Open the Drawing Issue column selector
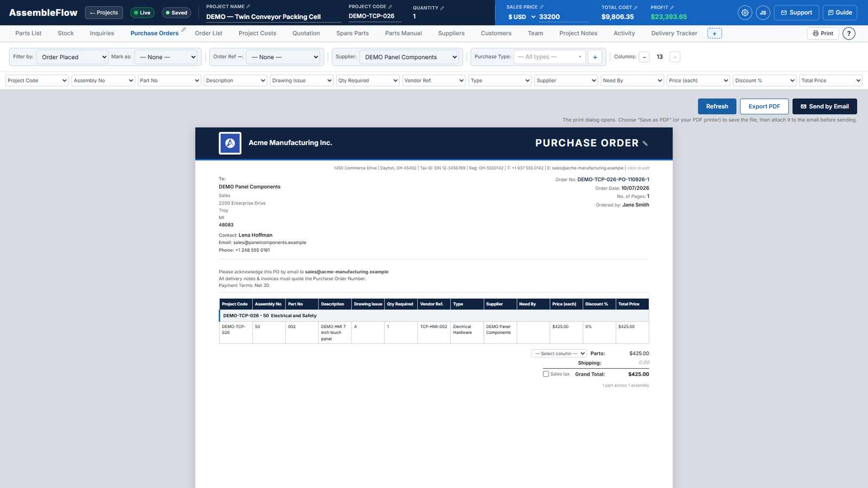This screenshot has height=488, width=868. tap(301, 81)
